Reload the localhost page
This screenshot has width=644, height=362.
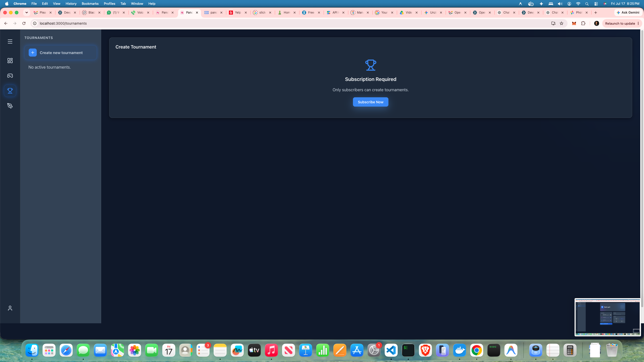coord(24,23)
